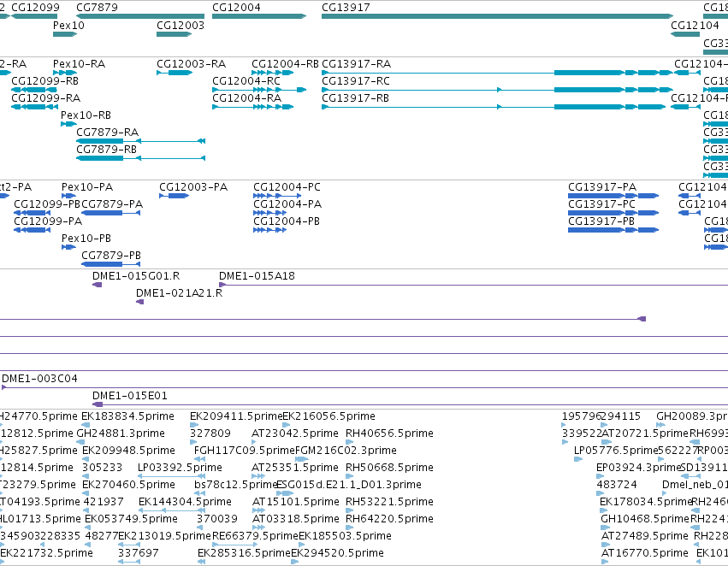Select transcript CG13917-RC
The width and height of the screenshot is (728, 566).
497,90
